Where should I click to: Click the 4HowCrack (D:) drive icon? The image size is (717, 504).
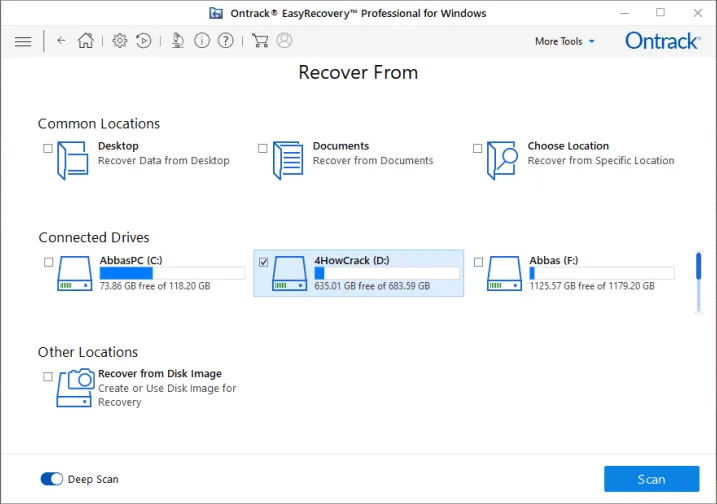pos(289,273)
